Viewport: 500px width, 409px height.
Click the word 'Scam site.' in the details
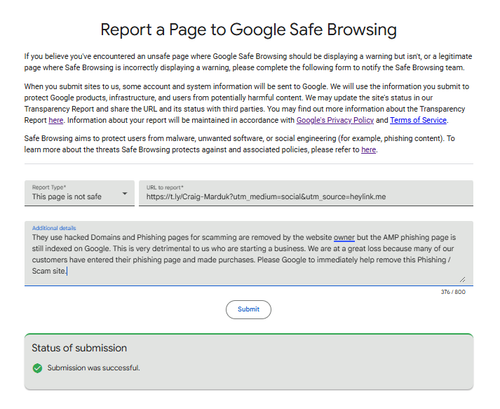49,271
